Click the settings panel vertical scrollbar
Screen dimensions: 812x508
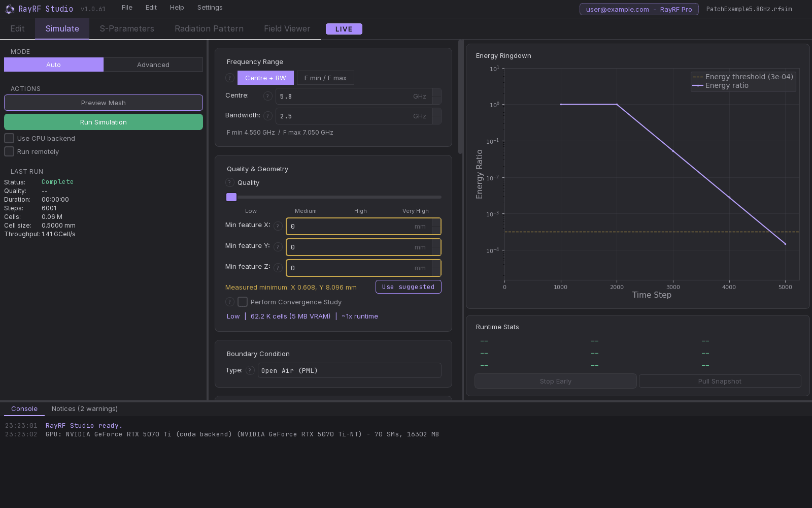point(460,97)
